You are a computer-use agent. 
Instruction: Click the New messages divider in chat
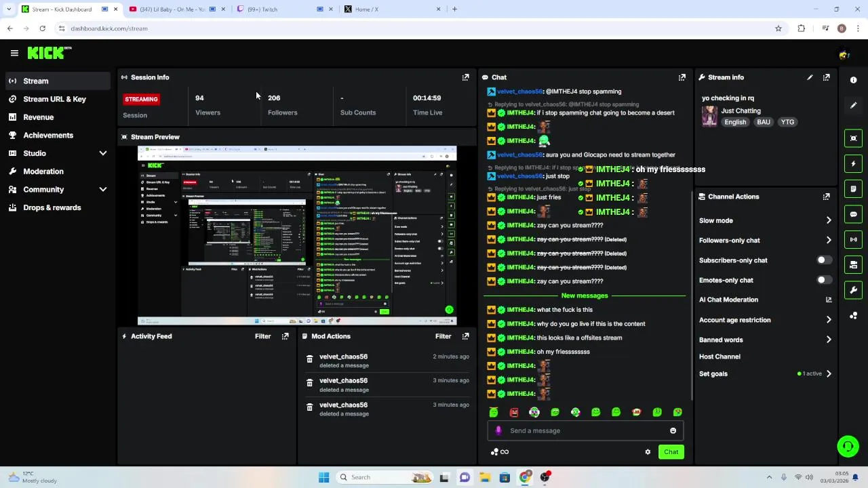pos(585,296)
